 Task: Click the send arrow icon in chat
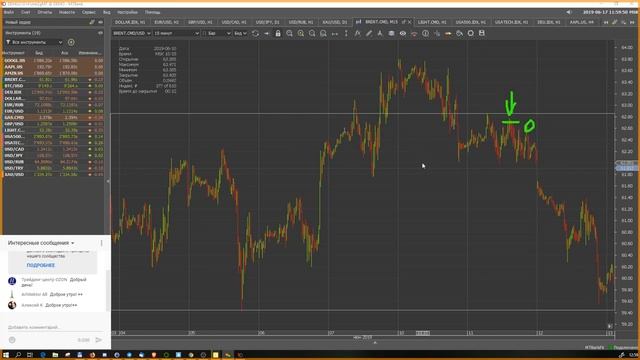pos(99,340)
